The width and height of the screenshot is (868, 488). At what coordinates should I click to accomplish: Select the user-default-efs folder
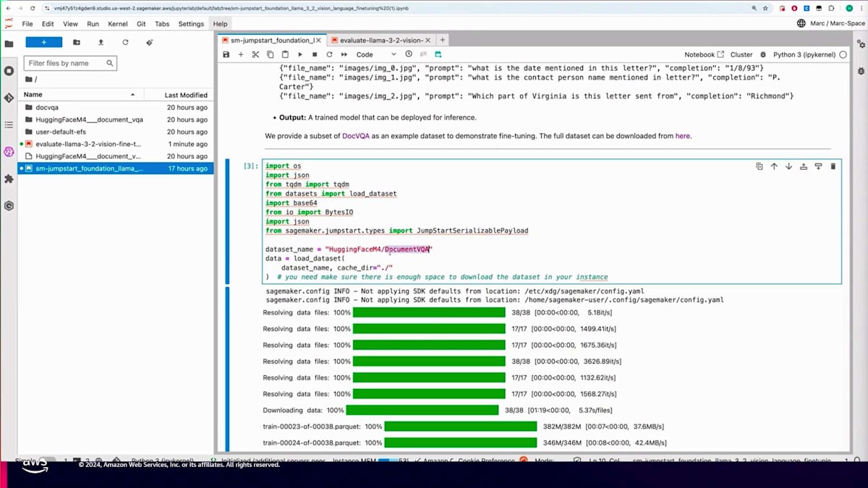(116, 132)
